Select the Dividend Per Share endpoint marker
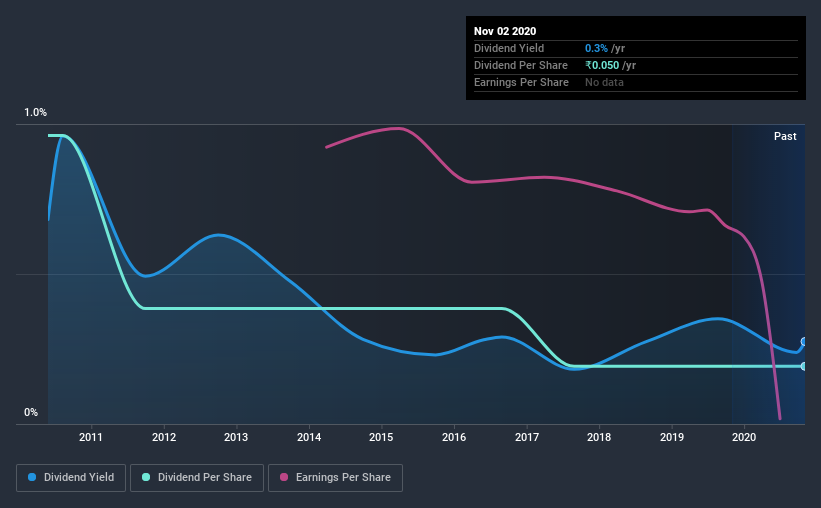Image resolution: width=821 pixels, height=508 pixels. click(x=804, y=366)
